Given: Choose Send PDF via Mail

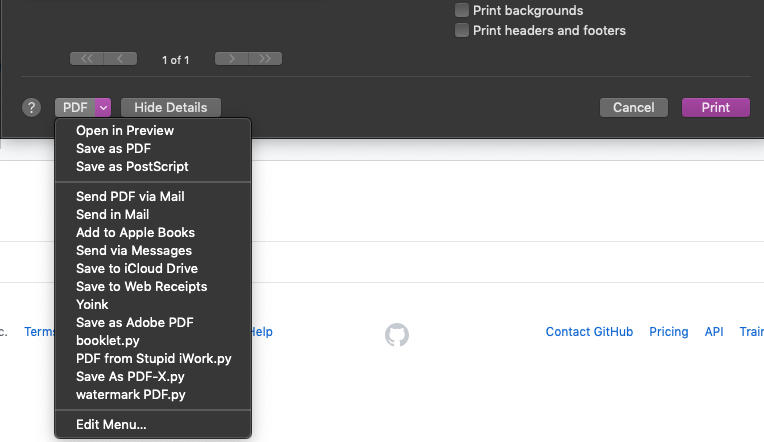Looking at the screenshot, I should (x=153, y=196).
